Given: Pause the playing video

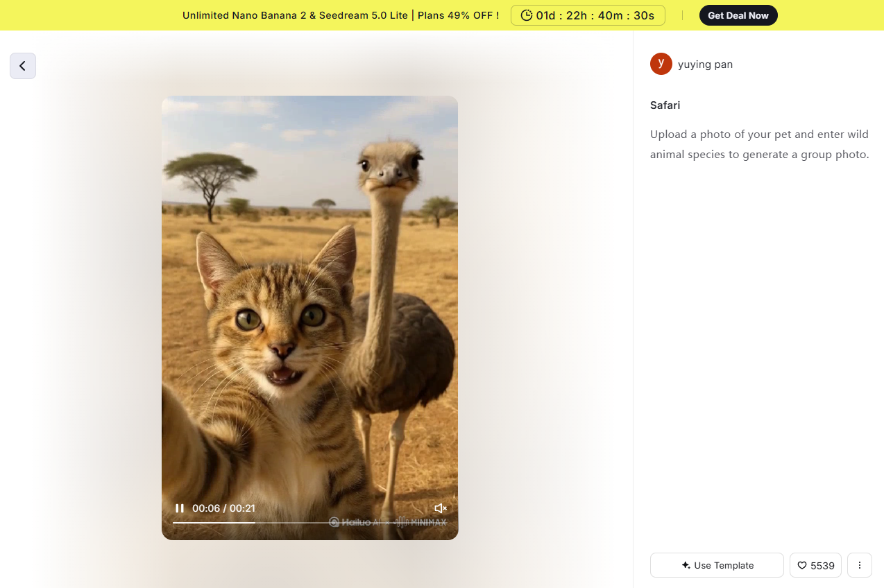Looking at the screenshot, I should (x=180, y=508).
